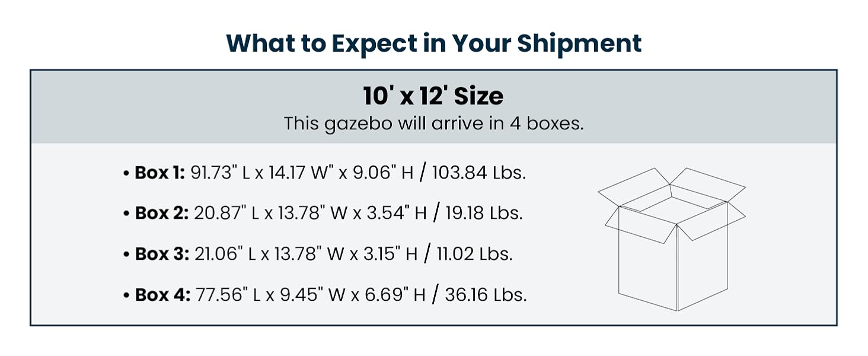Select Box 3 weight 11.02 Lbs.
This screenshot has width=868, height=356.
474,253
